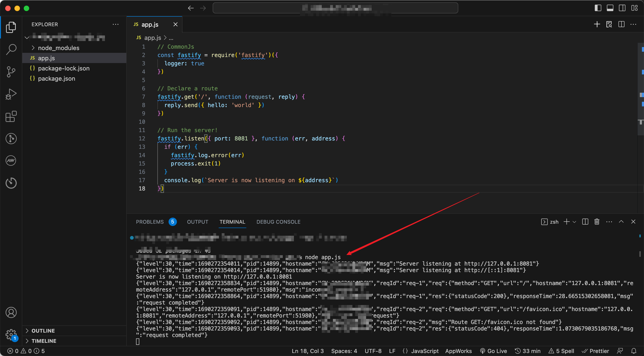Switch to the DEBUG CONSOLE tab
The image size is (644, 356).
pos(278,222)
